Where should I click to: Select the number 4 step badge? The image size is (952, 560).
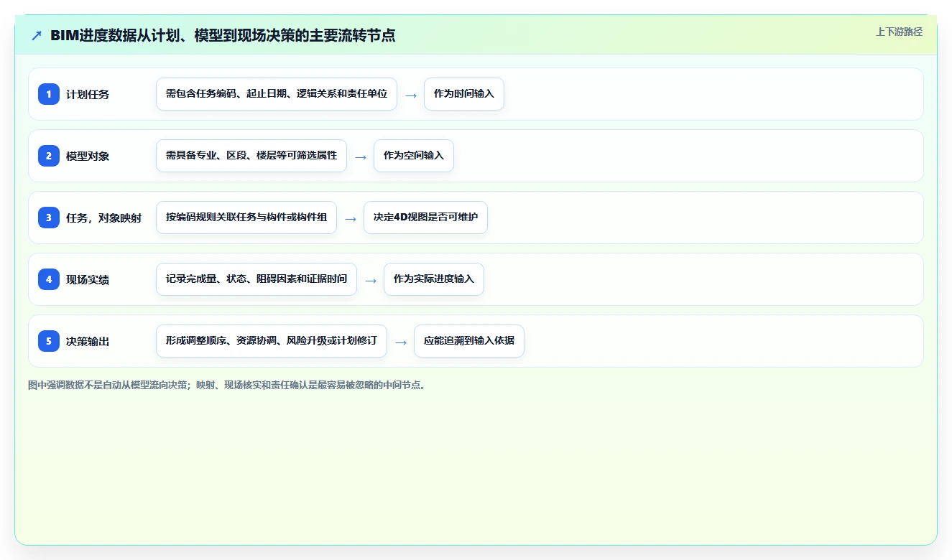pyautogui.click(x=49, y=279)
